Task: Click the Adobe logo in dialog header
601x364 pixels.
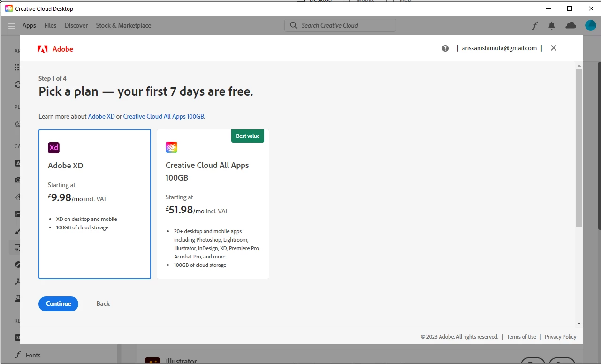Action: pyautogui.click(x=55, y=49)
